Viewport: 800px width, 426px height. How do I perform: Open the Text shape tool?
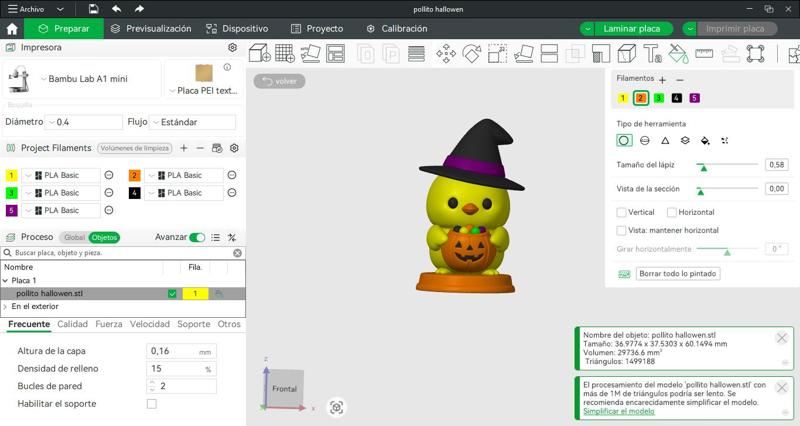652,53
